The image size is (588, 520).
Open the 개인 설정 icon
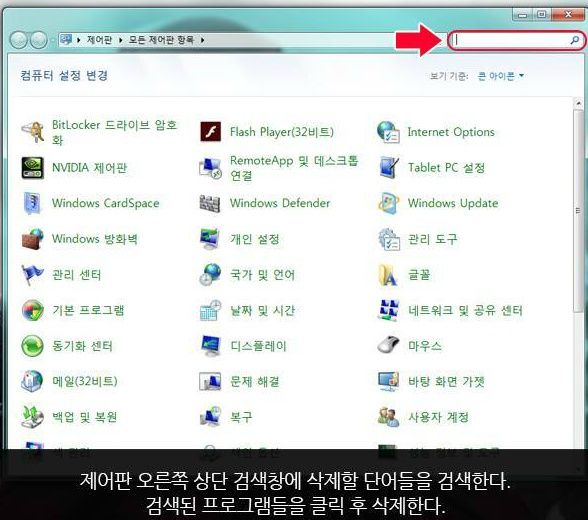pyautogui.click(x=210, y=239)
